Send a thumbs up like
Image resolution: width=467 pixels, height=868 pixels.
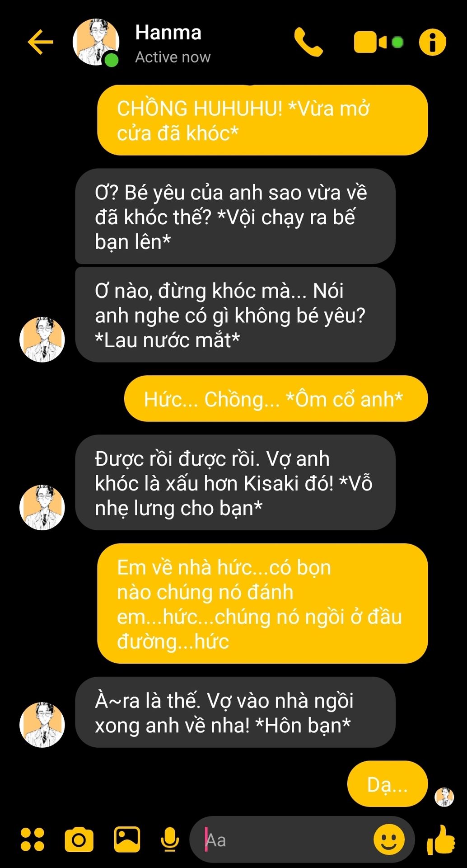pos(440,839)
